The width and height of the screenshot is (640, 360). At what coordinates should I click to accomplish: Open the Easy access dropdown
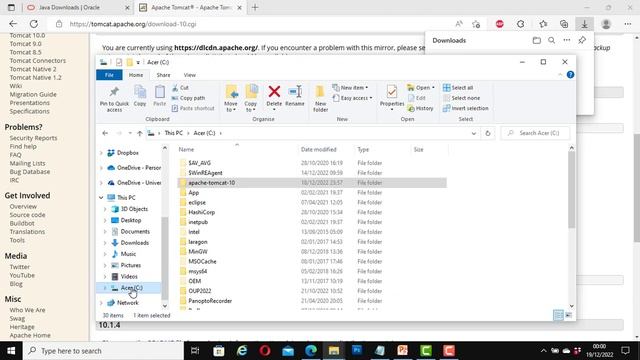coord(352,98)
